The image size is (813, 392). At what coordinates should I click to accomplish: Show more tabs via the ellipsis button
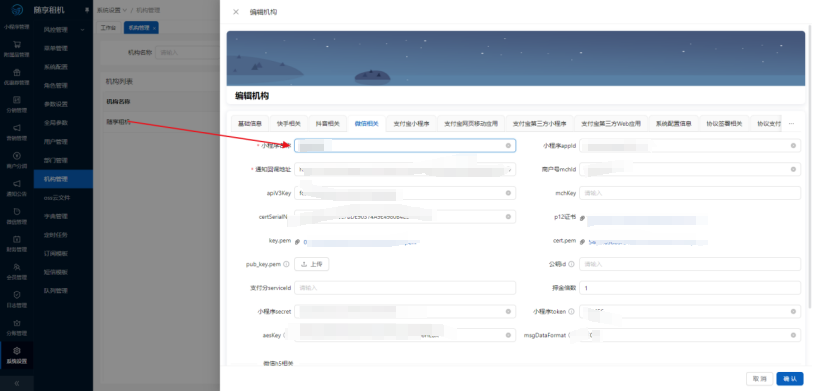(x=791, y=123)
